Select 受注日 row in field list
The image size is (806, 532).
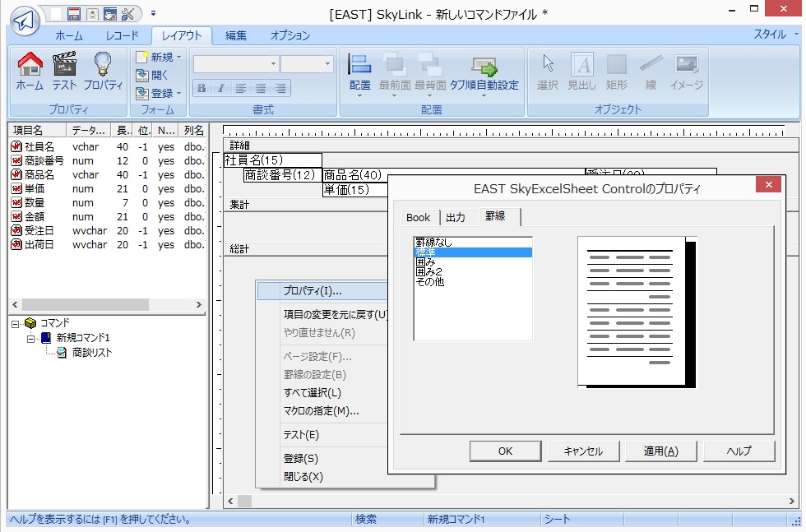tap(108, 231)
